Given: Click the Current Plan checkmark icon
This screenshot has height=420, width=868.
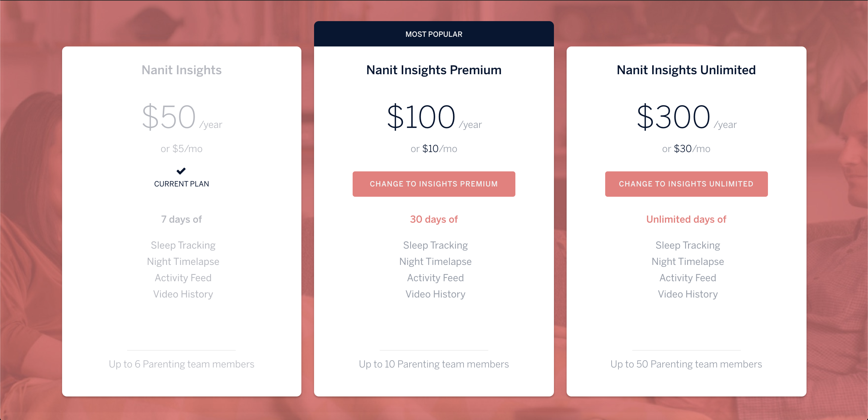Looking at the screenshot, I should [x=181, y=171].
